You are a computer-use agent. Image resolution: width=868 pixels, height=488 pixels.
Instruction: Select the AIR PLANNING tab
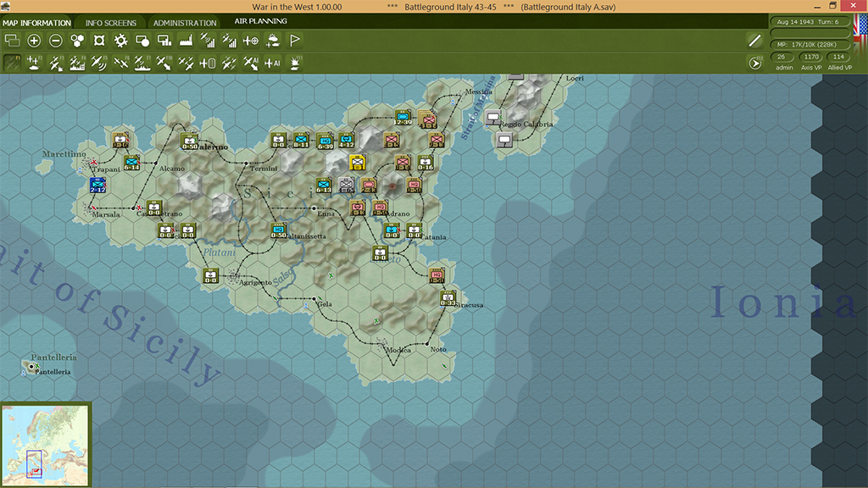261,21
